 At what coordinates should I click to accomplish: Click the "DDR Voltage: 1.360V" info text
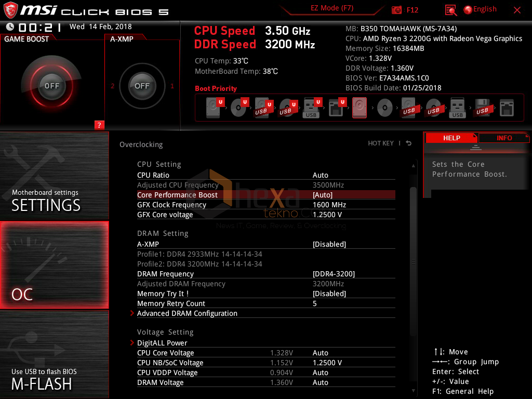tap(379, 68)
